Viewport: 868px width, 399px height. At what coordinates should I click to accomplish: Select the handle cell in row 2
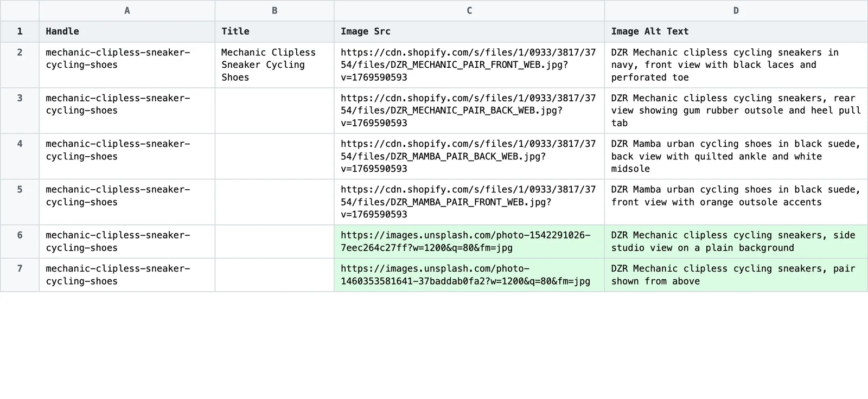pyautogui.click(x=127, y=65)
